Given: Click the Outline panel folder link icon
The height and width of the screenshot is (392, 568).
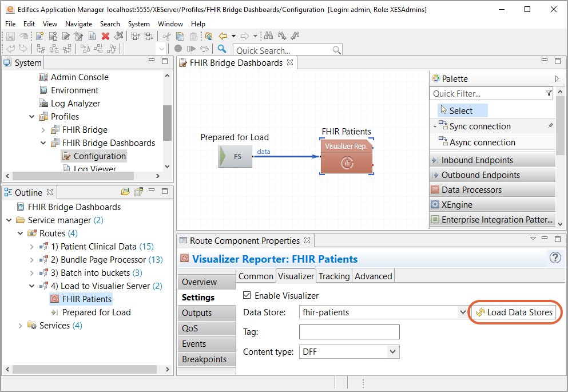Looking at the screenshot, I should (125, 192).
